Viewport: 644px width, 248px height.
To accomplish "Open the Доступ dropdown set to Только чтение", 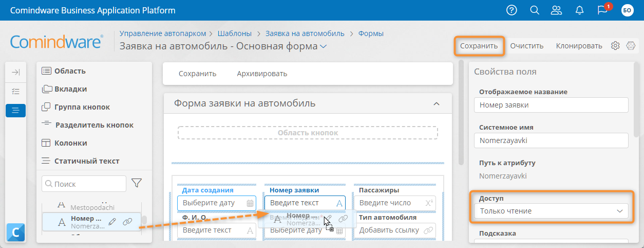I will pos(551,211).
